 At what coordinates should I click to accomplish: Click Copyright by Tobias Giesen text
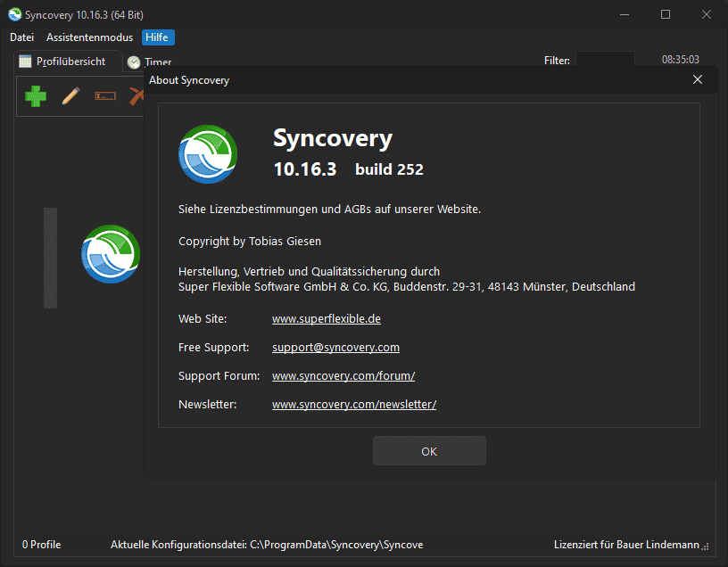pos(250,242)
